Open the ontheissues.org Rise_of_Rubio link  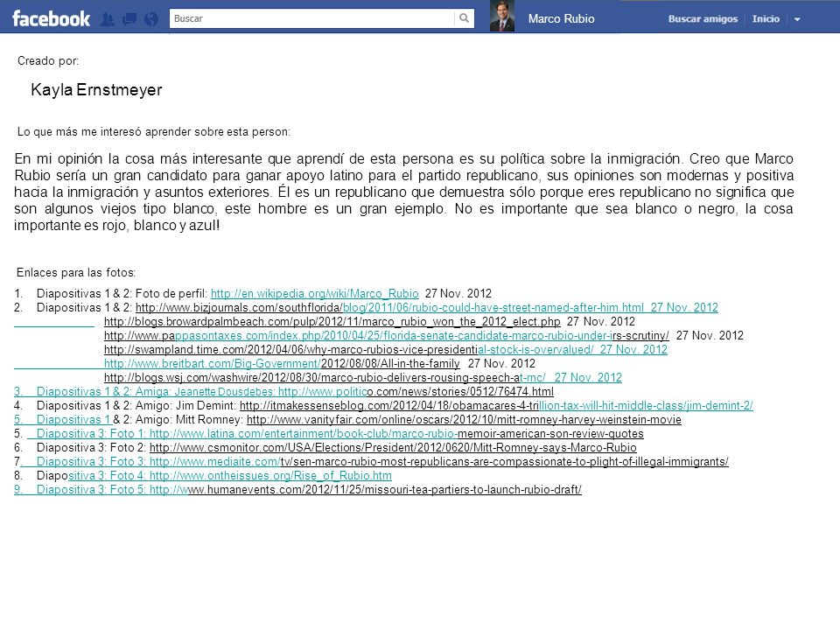[270, 475]
